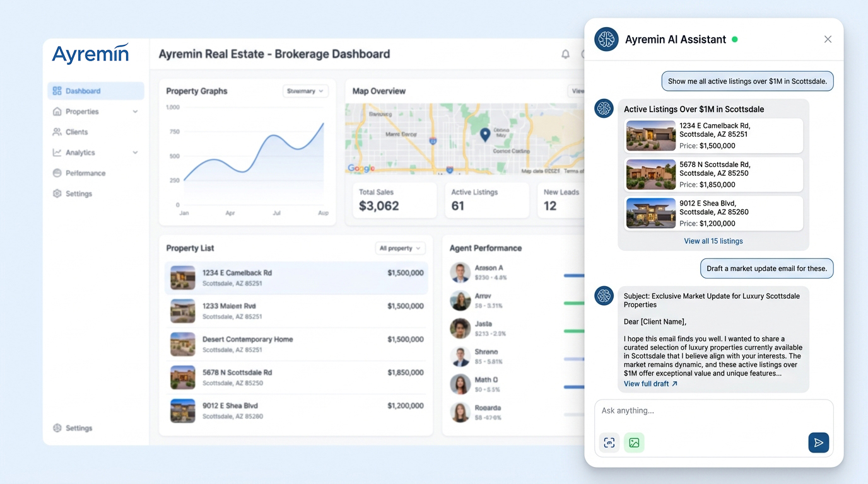Click the bottom sidebar Settings gear icon
Screen dimensions: 868x484
click(x=57, y=428)
